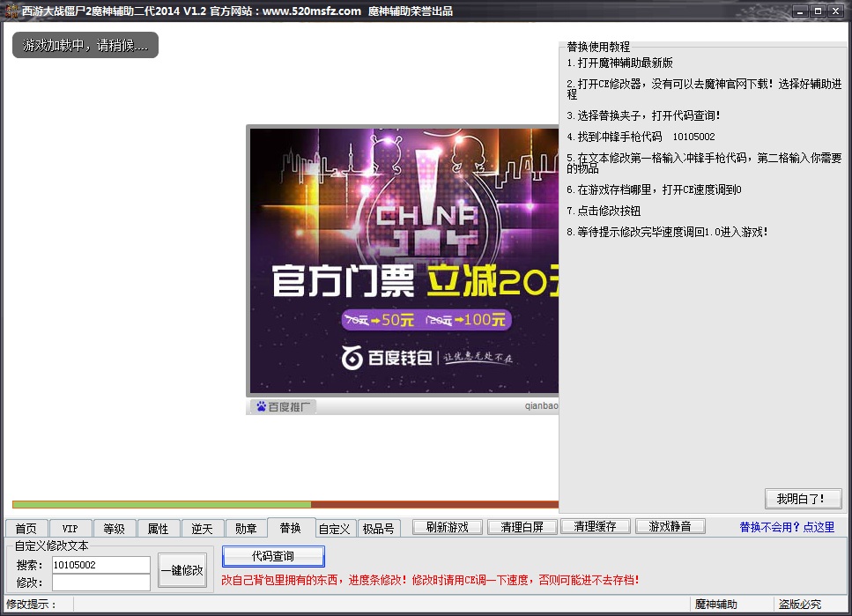Viewport: 852px width, 616px height.
Task: Click tutorial step 3 选择替换夹子
Action: (x=644, y=115)
